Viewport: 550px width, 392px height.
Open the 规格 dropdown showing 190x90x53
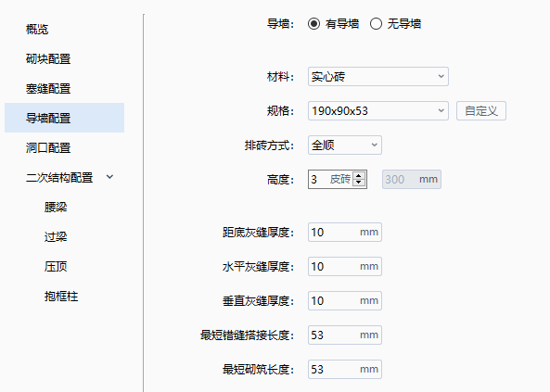point(378,111)
